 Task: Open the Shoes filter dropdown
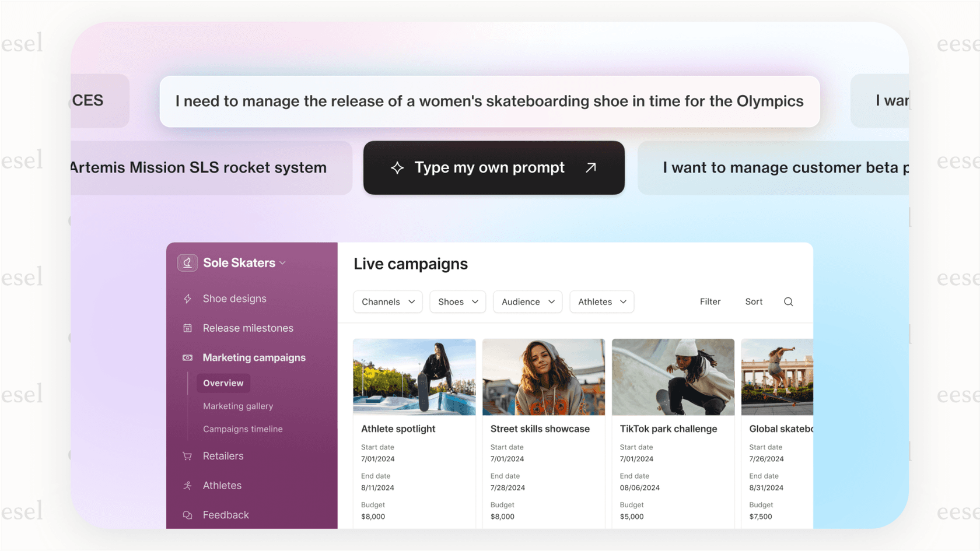(x=457, y=301)
